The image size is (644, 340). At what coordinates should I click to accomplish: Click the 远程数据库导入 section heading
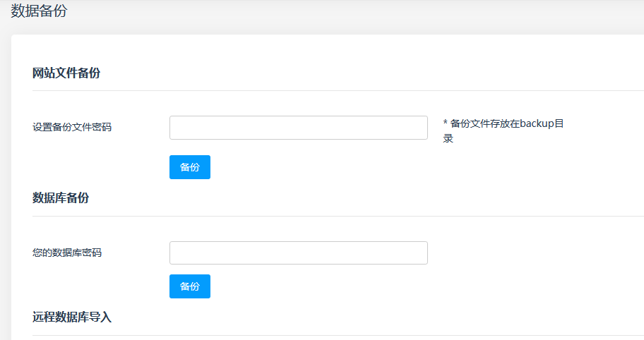(72, 317)
